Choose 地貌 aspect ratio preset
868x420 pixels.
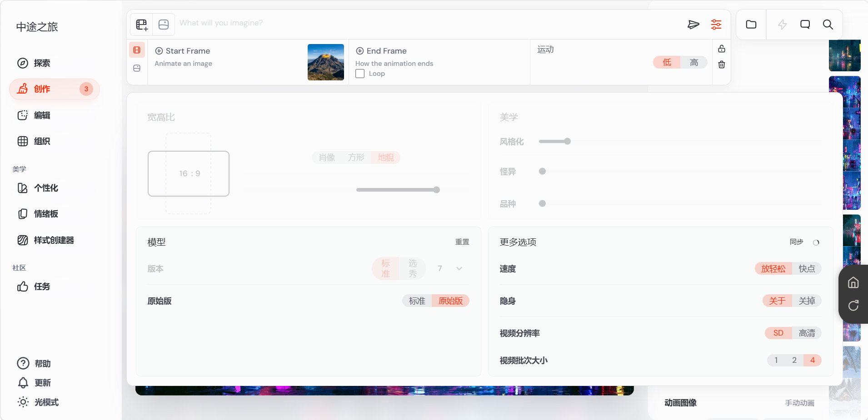click(385, 158)
